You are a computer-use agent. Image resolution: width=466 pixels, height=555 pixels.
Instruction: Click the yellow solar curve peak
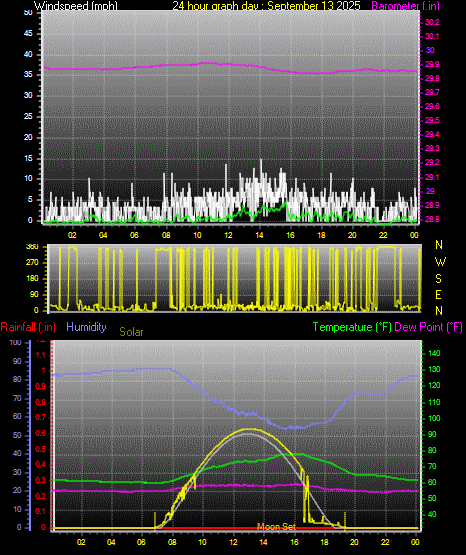(x=249, y=429)
